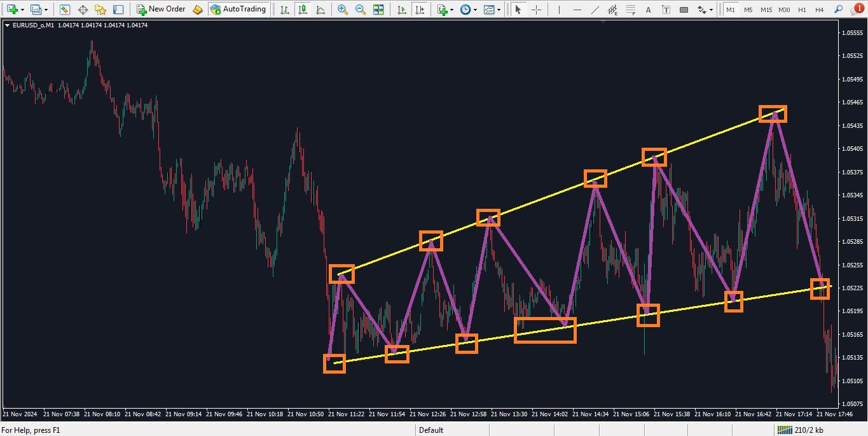Click the Zoom Out magnifier icon
The image size is (868, 436).
pyautogui.click(x=361, y=10)
